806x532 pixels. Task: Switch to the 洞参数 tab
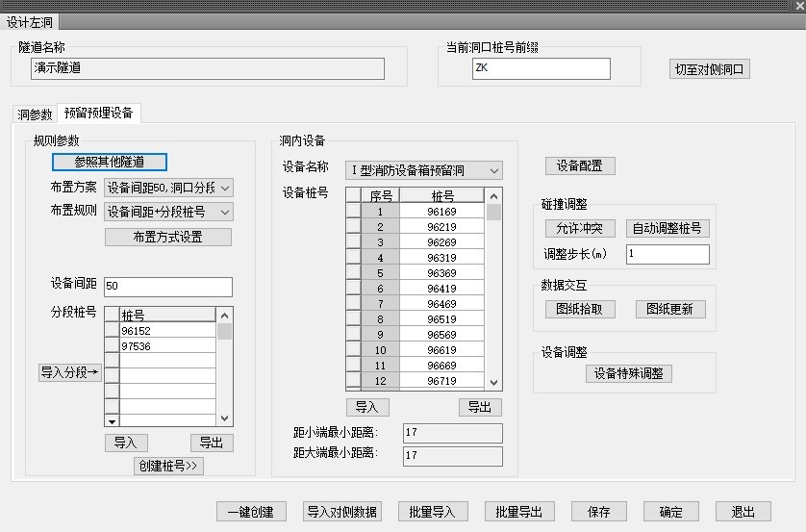[x=35, y=114]
